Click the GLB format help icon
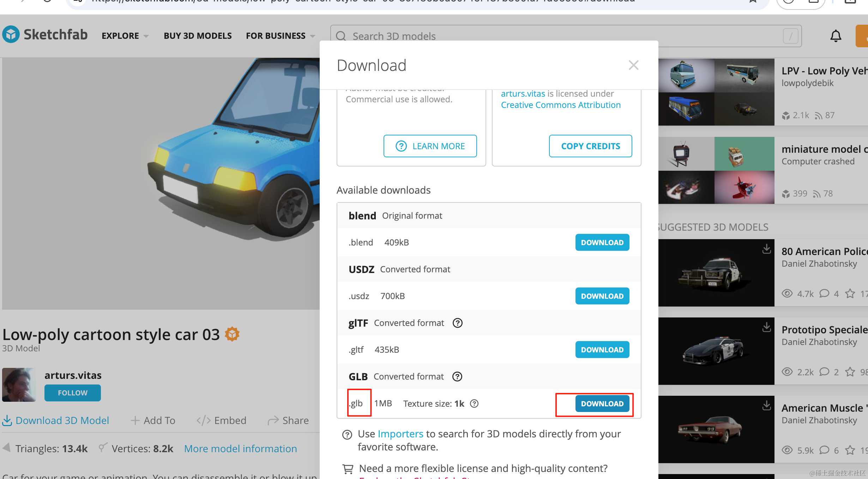This screenshot has height=479, width=868. 457,377
